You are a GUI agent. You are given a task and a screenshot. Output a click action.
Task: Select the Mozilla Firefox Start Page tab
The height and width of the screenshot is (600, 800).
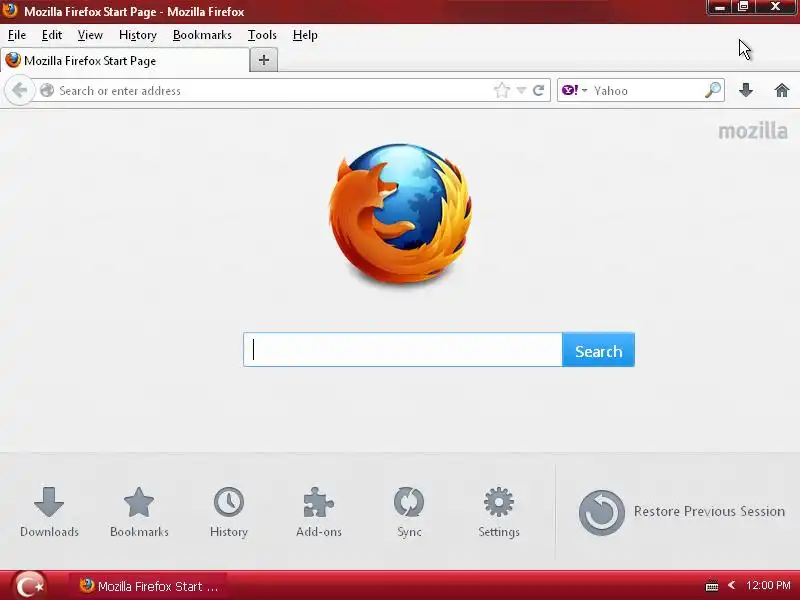pyautogui.click(x=125, y=60)
